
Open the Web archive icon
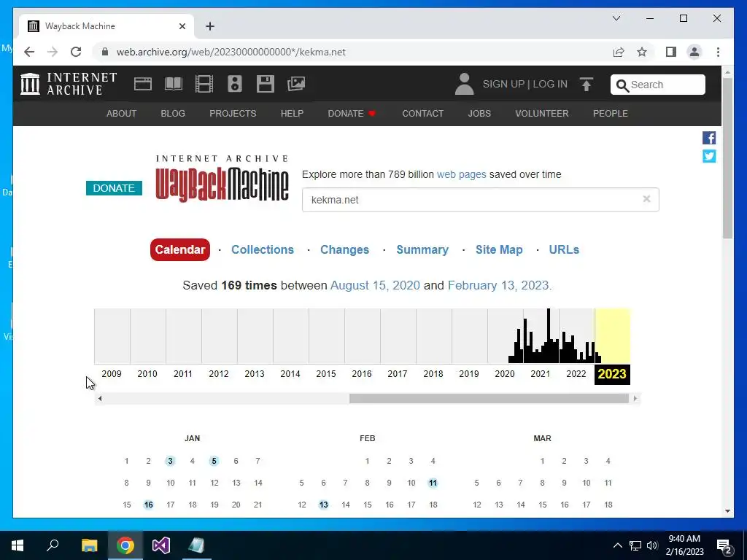(142, 84)
